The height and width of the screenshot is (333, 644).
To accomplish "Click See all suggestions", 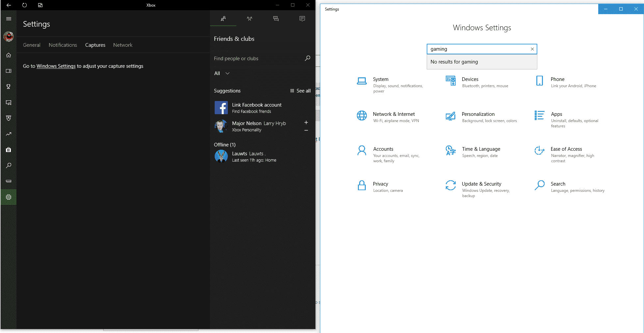I will coord(300,91).
